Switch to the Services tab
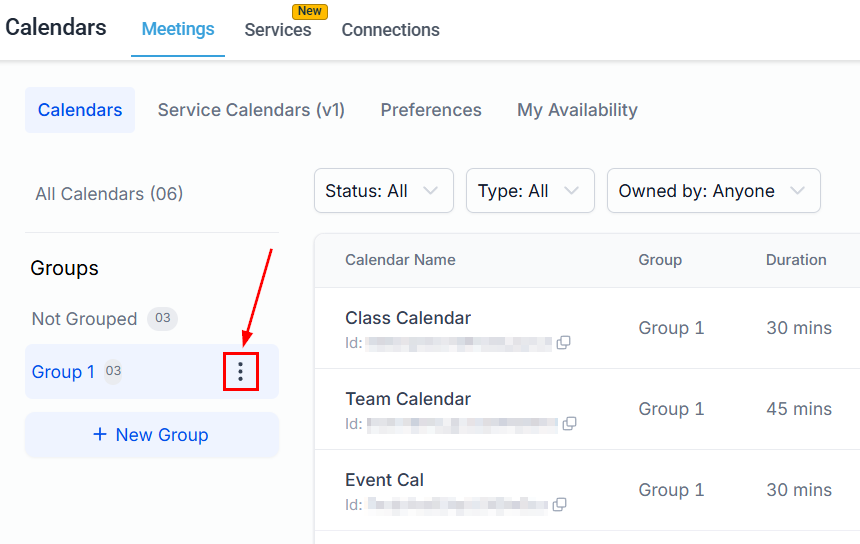The width and height of the screenshot is (860, 544). [278, 30]
